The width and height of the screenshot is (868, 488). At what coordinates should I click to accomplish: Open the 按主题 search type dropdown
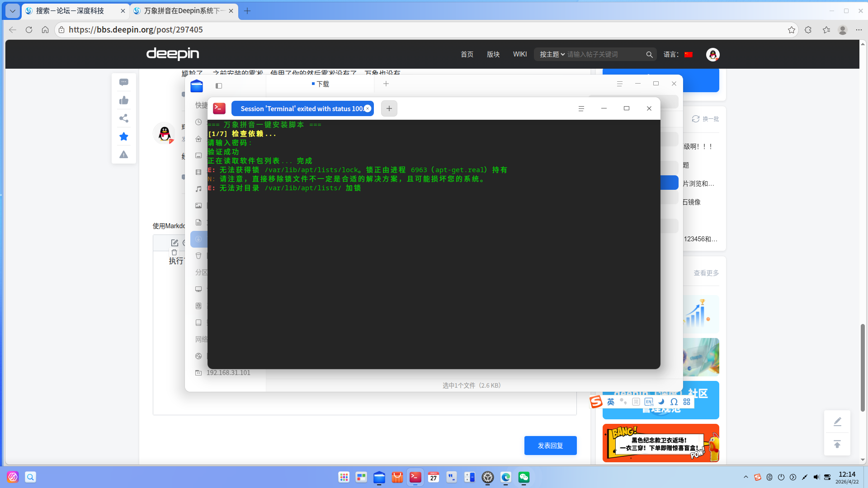click(x=552, y=54)
